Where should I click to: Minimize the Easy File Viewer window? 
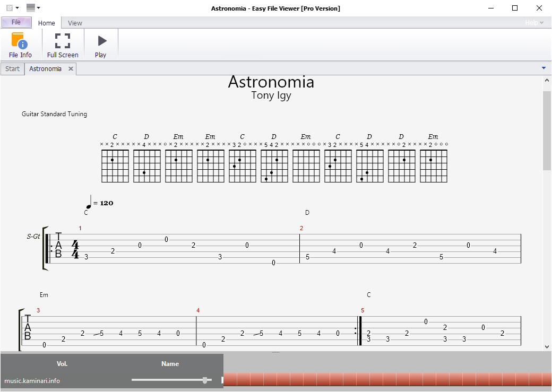491,8
